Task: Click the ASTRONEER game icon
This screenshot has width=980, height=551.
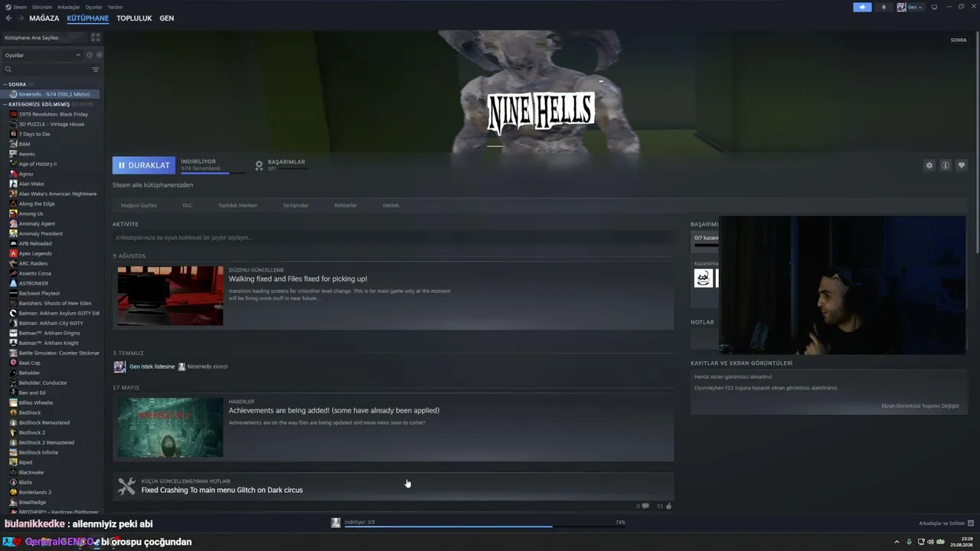Action: [13, 283]
